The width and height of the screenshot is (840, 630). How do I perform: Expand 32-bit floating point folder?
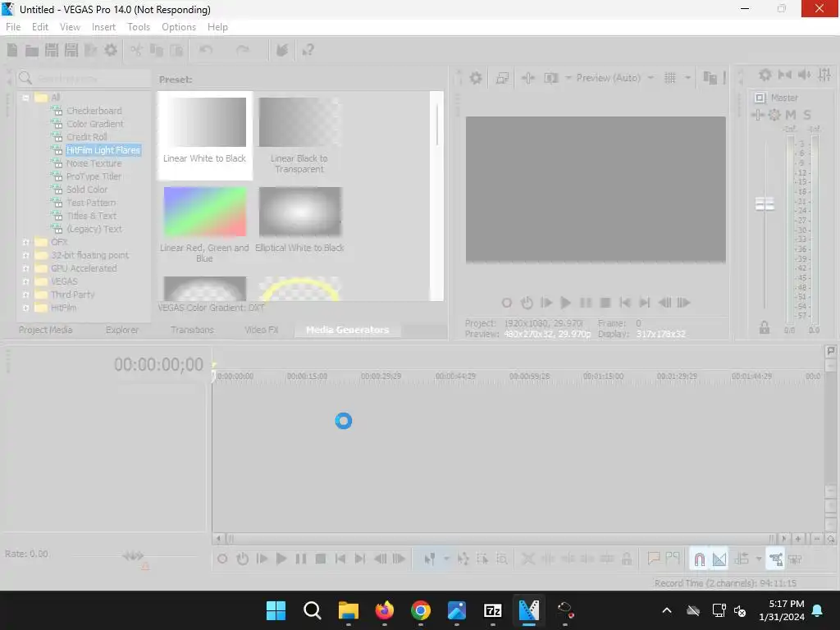point(25,256)
